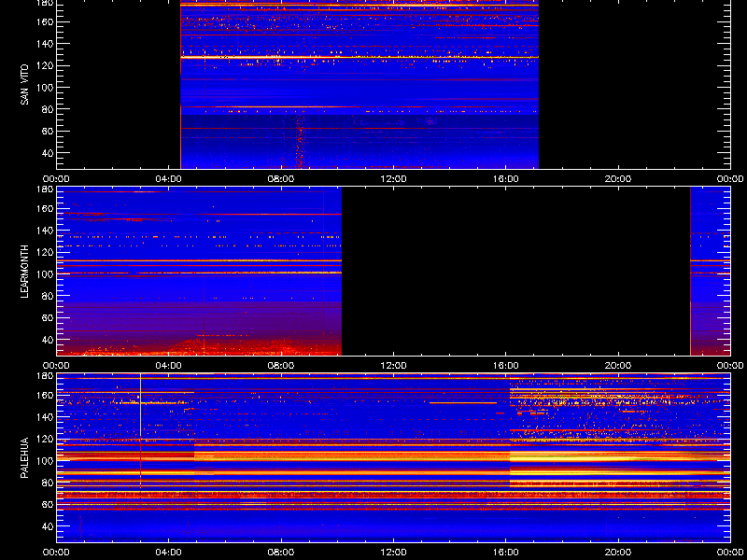Pick the 180 frequency label on Palehua axis
The height and width of the screenshot is (560, 747).
point(46,376)
